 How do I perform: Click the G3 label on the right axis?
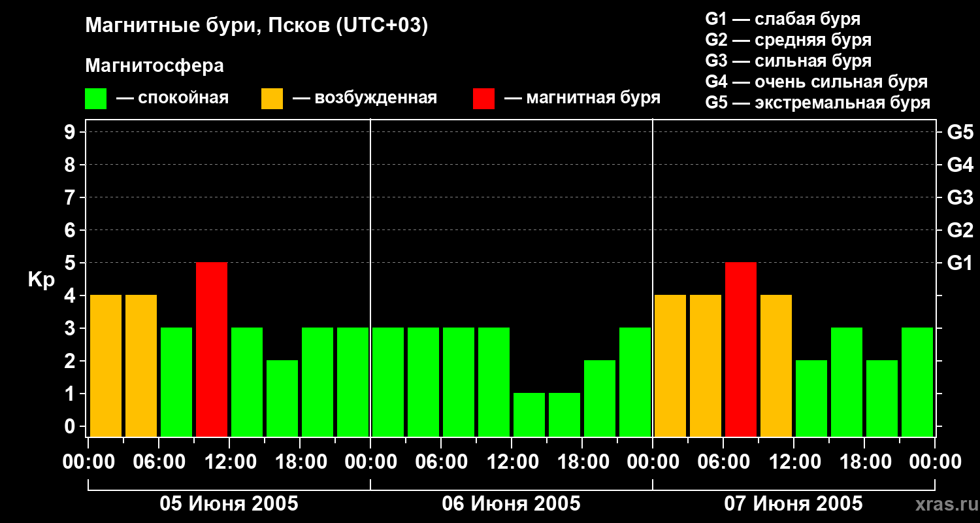click(x=960, y=197)
